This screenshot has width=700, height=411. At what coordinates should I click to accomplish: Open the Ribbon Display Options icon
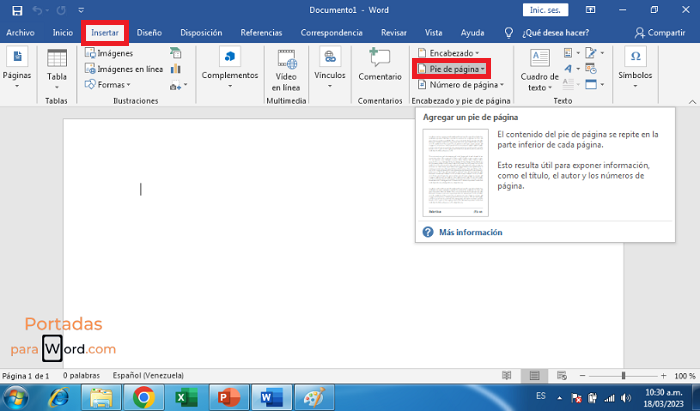591,10
